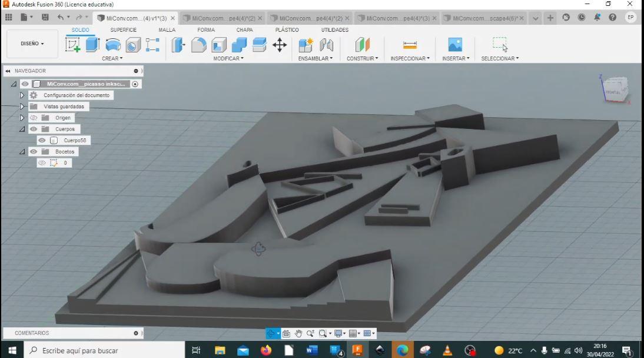Switch to the UTILIDADES tab

click(x=335, y=30)
